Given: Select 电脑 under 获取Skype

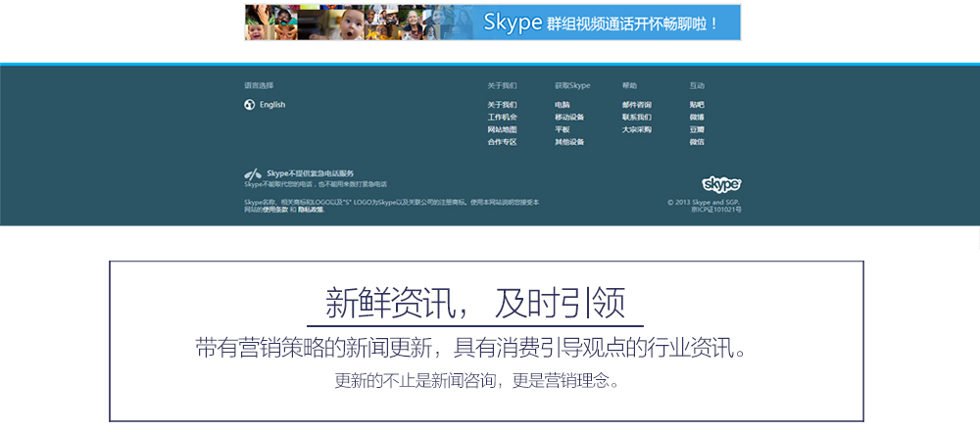Looking at the screenshot, I should pyautogui.click(x=563, y=105).
